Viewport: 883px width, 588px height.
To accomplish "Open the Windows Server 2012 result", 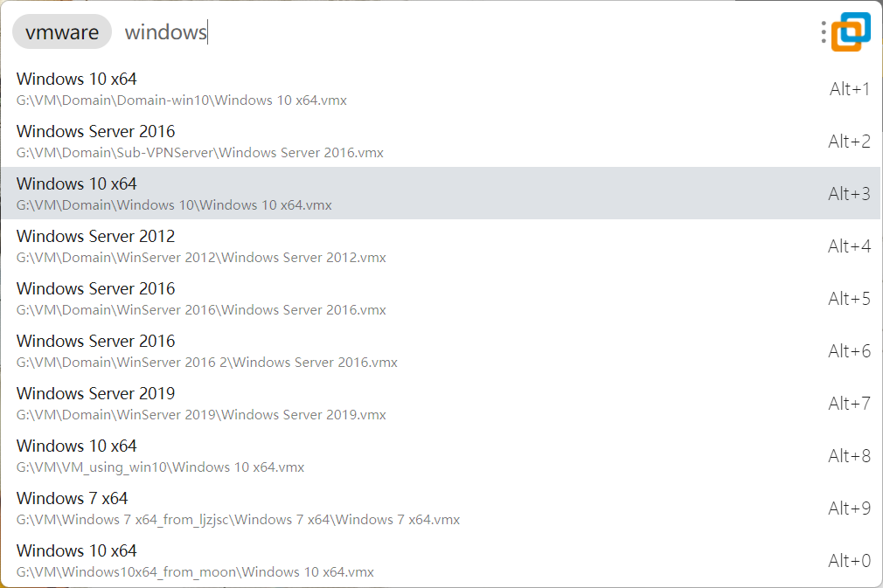I will pos(441,246).
